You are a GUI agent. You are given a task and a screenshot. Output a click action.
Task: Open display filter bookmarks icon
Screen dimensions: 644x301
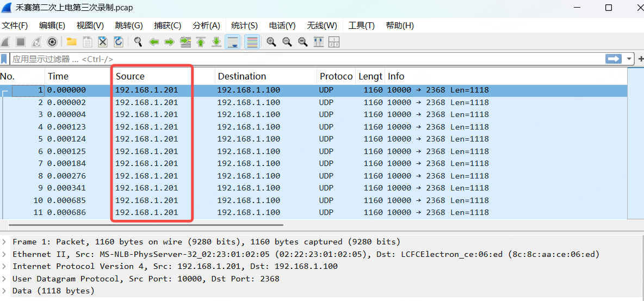click(4, 59)
